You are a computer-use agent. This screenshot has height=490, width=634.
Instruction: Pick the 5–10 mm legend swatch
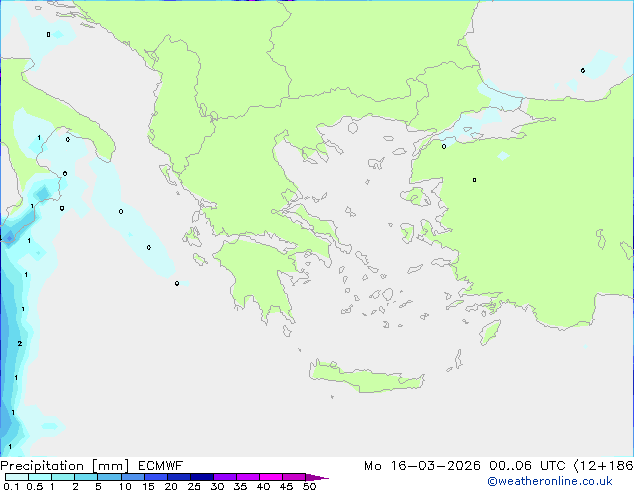[109, 477]
